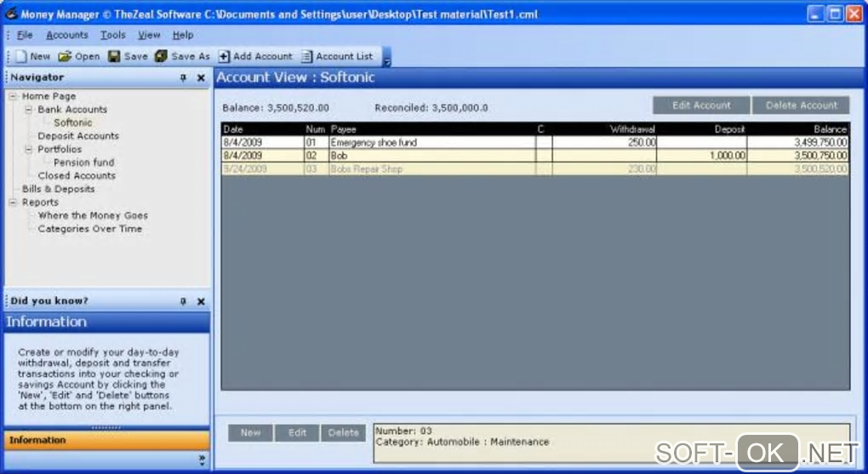Select Deposit Accounts in the Navigator
The width and height of the screenshot is (868, 474).
[x=78, y=135]
